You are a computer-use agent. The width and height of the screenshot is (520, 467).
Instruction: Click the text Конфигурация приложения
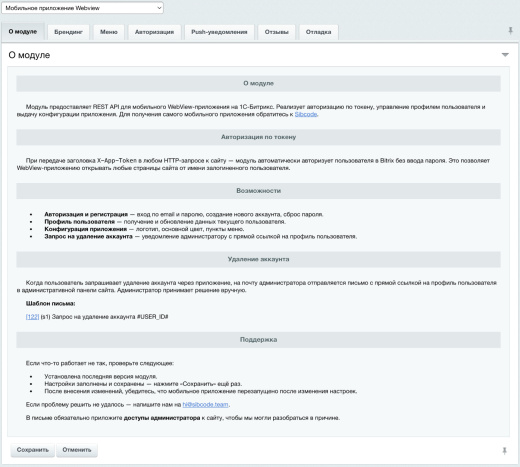coord(86,229)
